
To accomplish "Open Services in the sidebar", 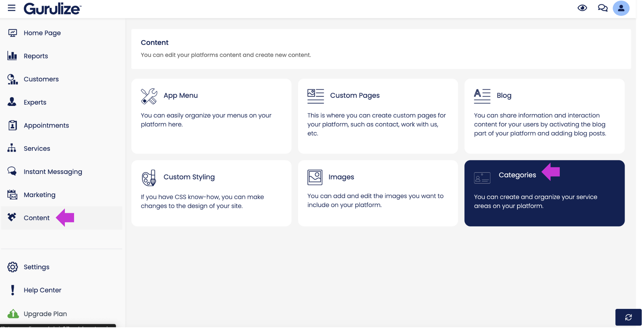I will (37, 149).
